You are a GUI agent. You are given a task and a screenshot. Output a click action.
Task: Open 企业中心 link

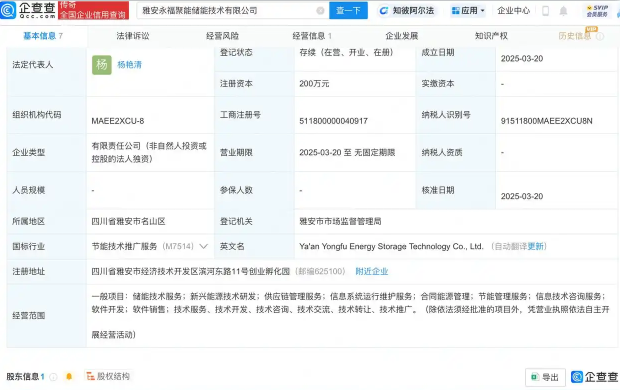coord(513,11)
